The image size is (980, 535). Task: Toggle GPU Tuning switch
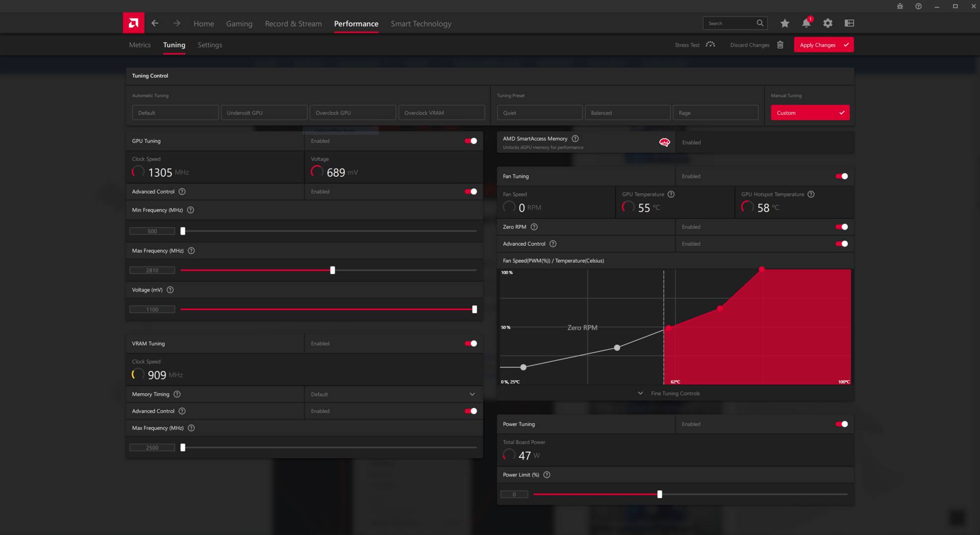[x=470, y=141]
